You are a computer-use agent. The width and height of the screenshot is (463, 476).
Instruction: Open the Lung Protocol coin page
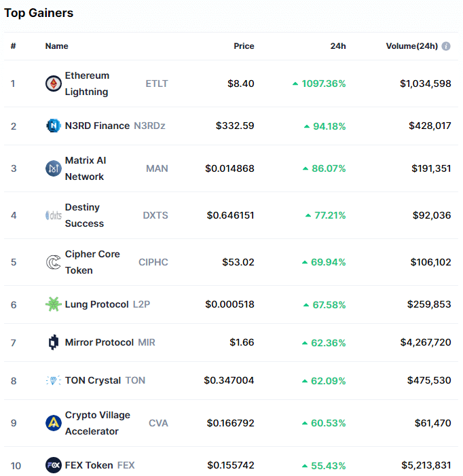click(97, 304)
